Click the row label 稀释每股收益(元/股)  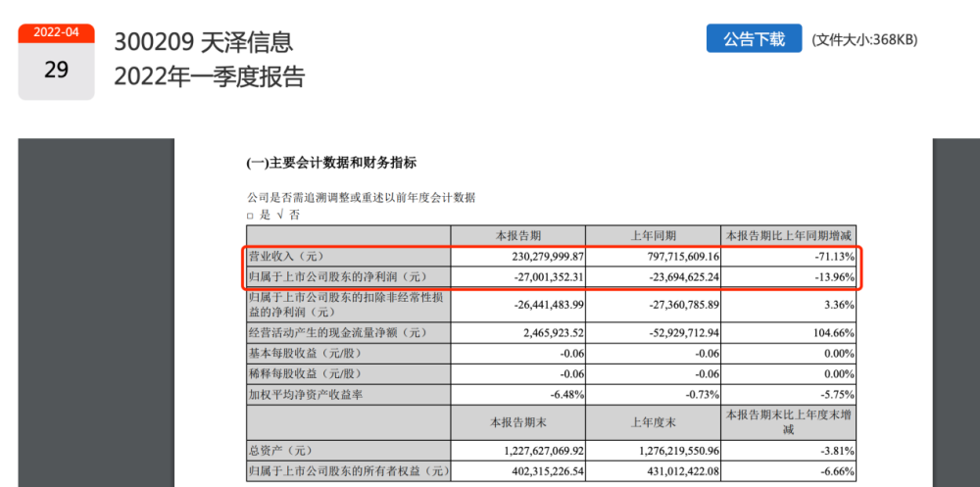[x=306, y=374]
